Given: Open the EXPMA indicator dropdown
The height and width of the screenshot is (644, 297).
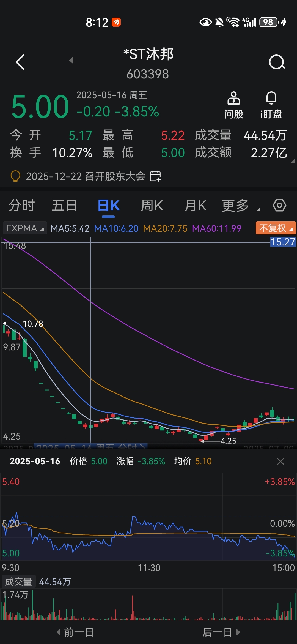Looking at the screenshot, I should click(25, 228).
